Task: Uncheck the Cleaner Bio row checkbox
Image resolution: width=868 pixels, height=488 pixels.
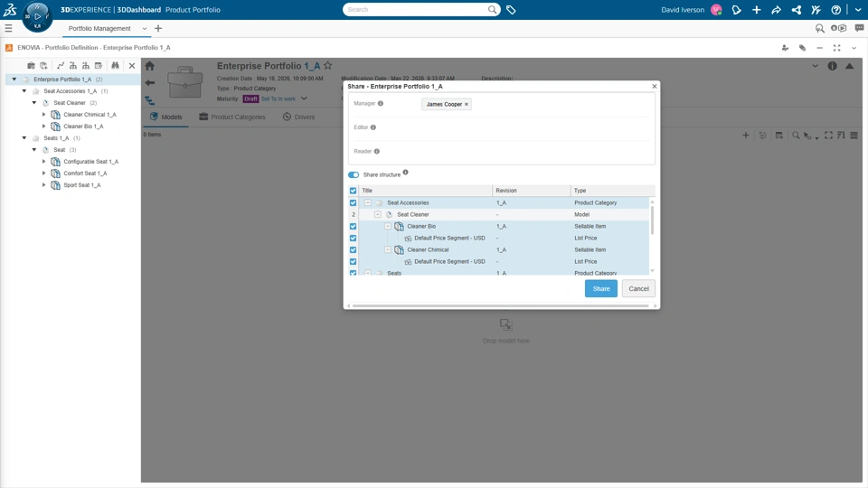Action: (354, 226)
